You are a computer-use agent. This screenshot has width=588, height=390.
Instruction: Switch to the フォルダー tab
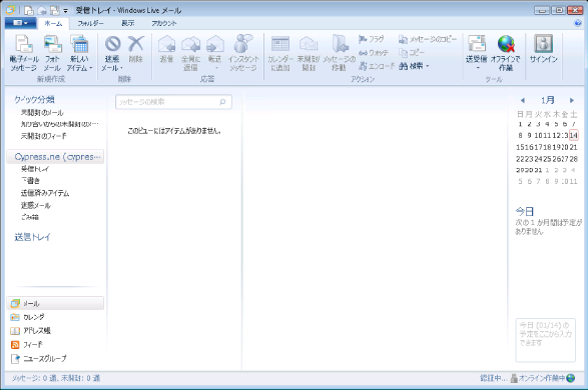90,24
